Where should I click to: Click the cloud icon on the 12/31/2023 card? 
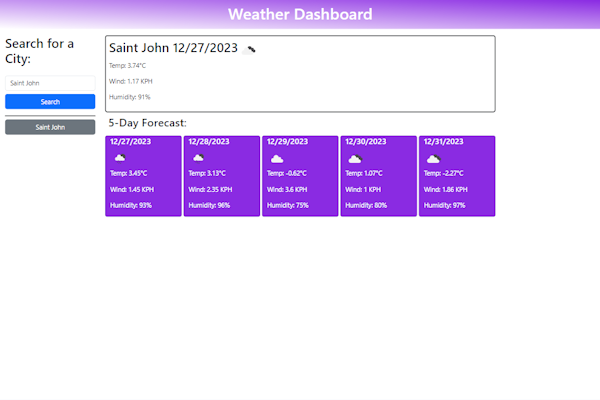click(434, 158)
